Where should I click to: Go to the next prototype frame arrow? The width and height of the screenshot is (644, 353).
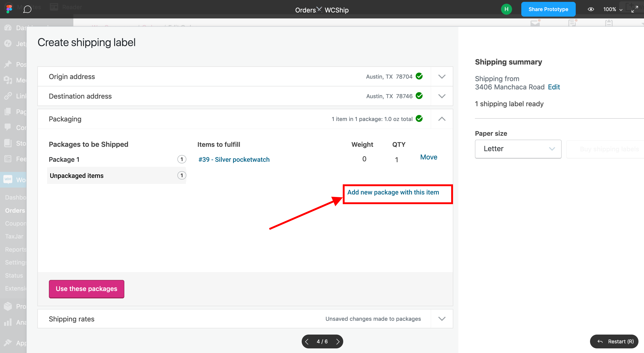coord(338,341)
